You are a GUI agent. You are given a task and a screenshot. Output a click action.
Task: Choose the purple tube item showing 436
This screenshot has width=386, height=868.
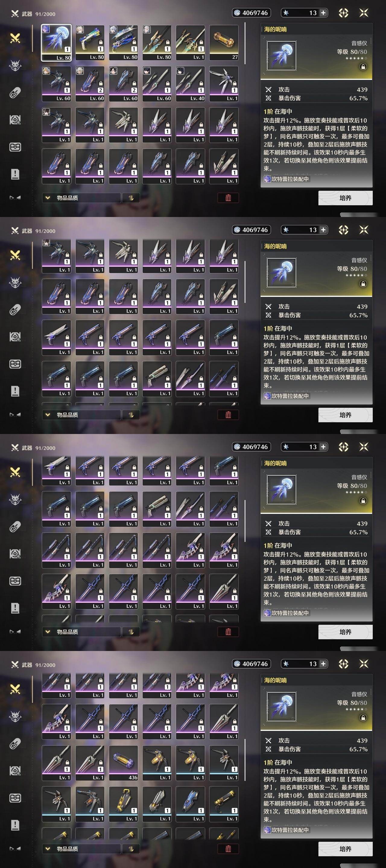(123, 763)
